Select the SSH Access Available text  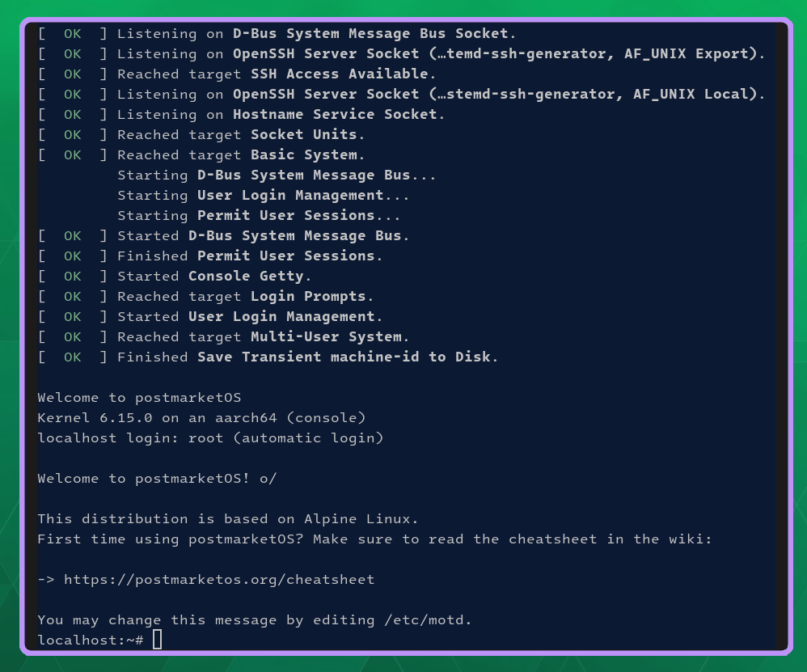(339, 74)
